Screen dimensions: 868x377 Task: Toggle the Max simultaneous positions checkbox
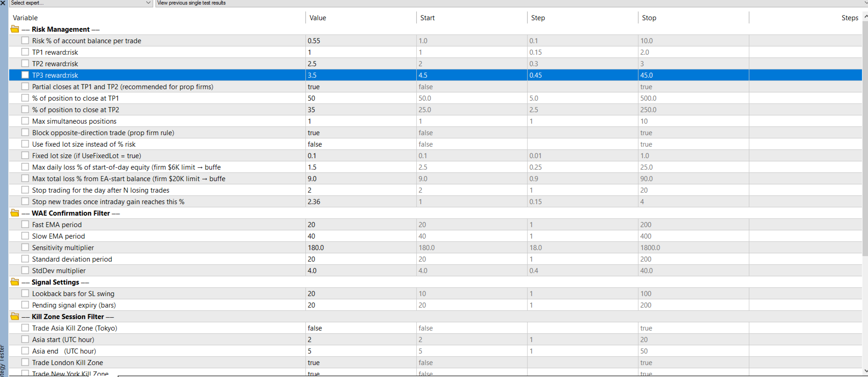click(x=25, y=121)
